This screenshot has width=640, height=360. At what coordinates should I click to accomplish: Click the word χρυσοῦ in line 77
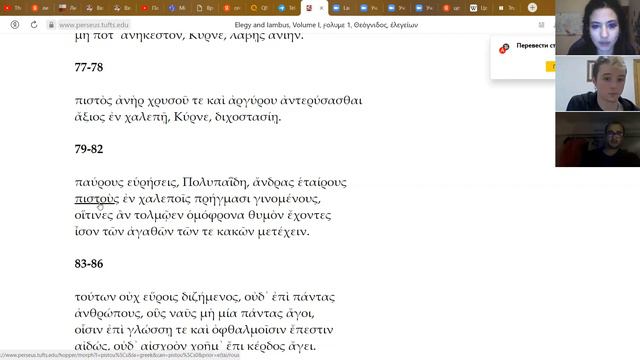tap(167, 101)
